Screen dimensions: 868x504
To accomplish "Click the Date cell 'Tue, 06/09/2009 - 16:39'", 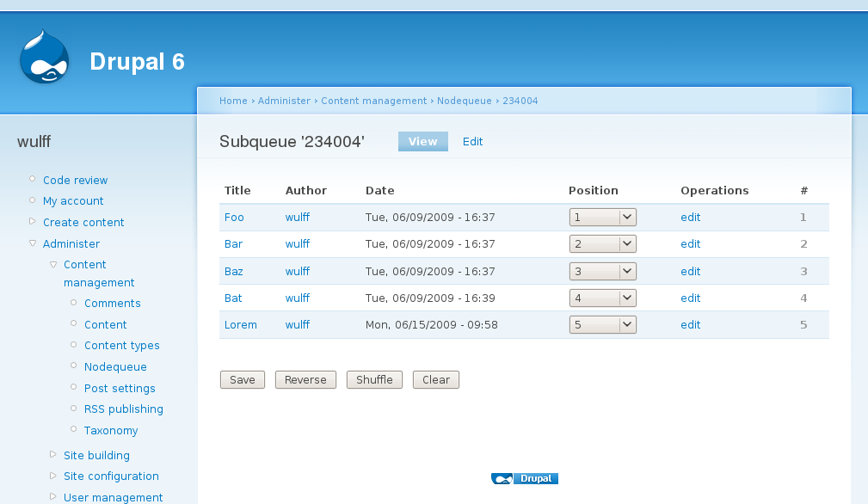I will (x=430, y=298).
